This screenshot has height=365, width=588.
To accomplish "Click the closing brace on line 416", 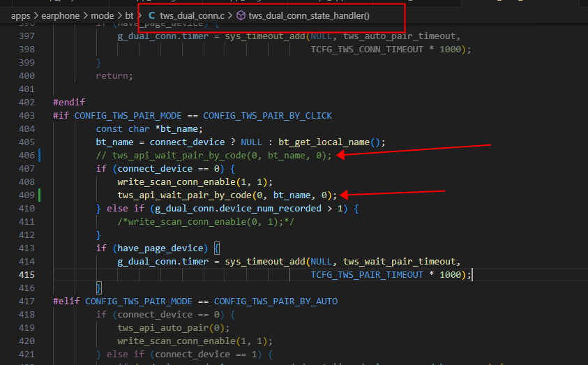I will point(98,288).
